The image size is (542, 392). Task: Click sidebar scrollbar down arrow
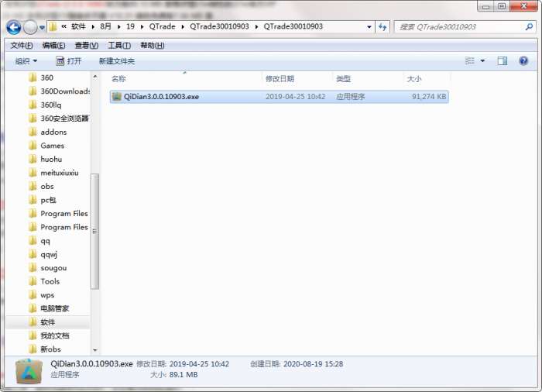95,350
